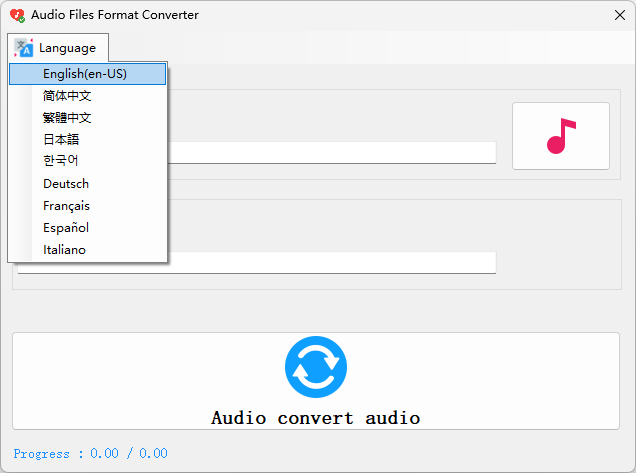636x473 pixels.
Task: Select English(en-US) from language list
Action: [88, 74]
